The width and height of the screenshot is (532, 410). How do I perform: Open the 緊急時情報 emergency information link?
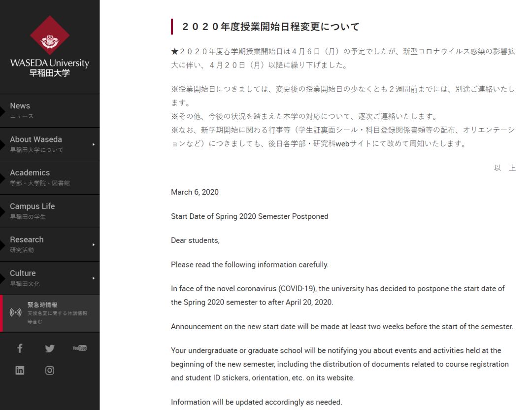coord(50,313)
